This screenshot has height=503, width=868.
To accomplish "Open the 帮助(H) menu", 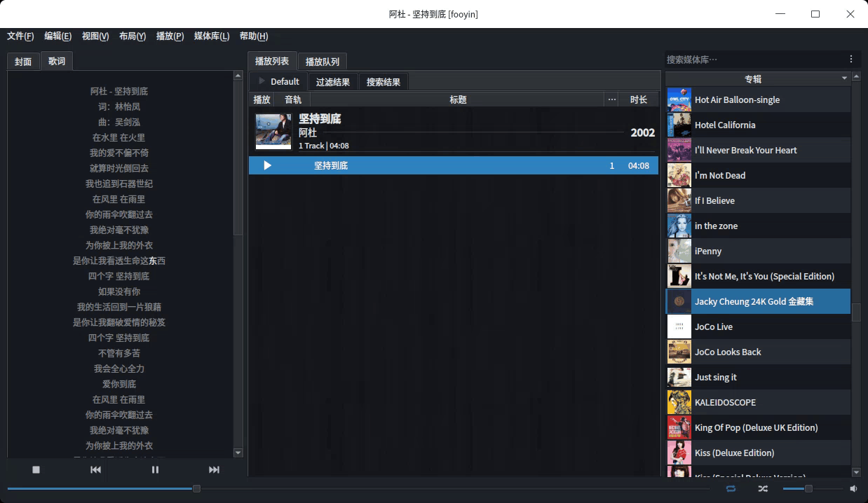I will pyautogui.click(x=254, y=36).
